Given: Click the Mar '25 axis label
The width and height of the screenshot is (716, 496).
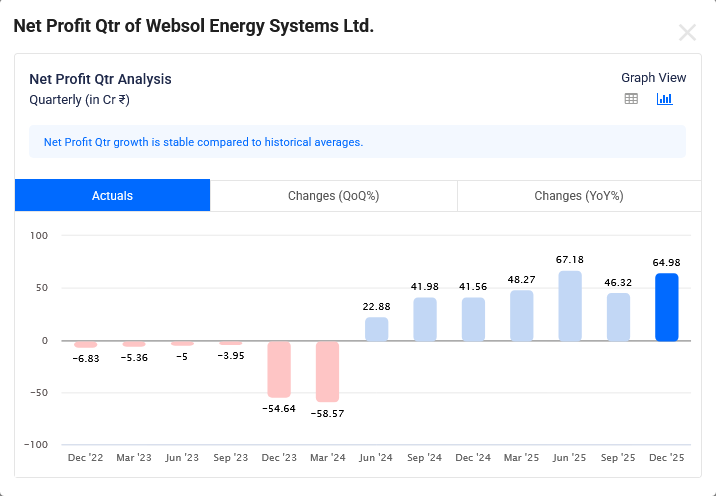Looking at the screenshot, I should click(521, 457).
